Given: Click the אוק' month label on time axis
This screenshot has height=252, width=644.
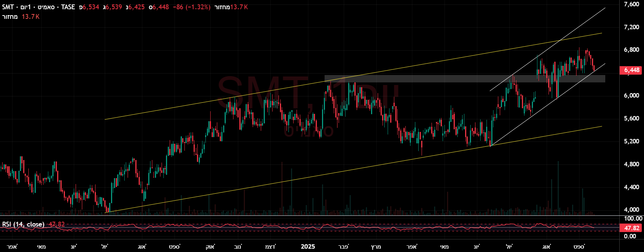Looking at the screenshot, I should (210, 246).
